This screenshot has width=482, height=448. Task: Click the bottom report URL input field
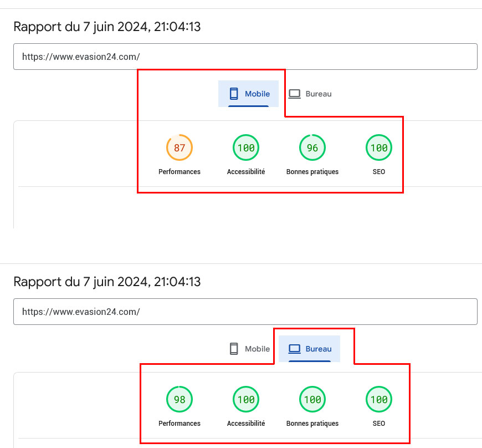point(245,312)
